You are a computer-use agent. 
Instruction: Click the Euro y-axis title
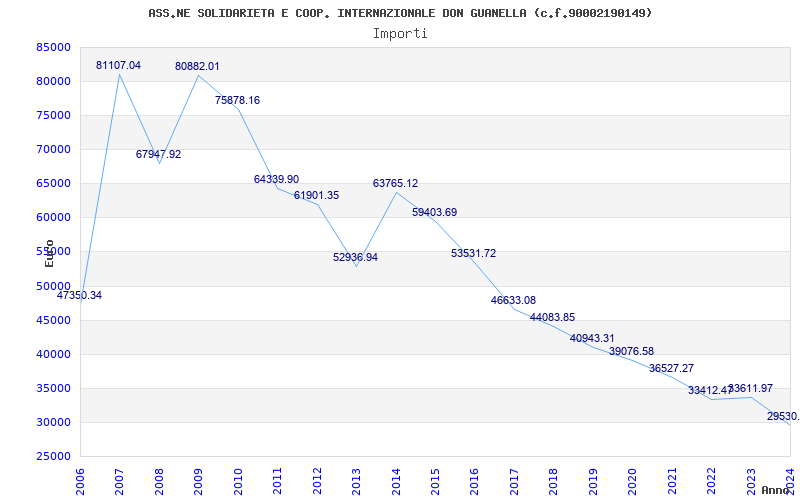[49, 253]
